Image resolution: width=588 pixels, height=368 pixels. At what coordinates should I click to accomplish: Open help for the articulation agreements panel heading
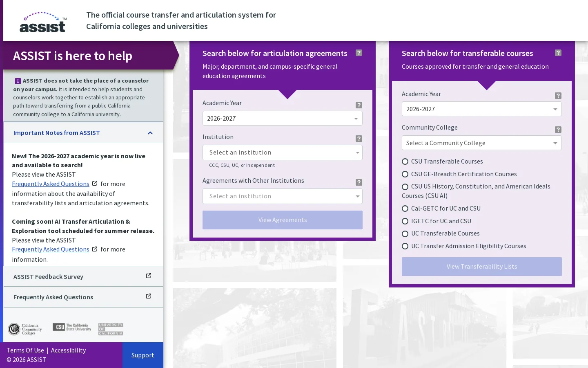click(359, 53)
